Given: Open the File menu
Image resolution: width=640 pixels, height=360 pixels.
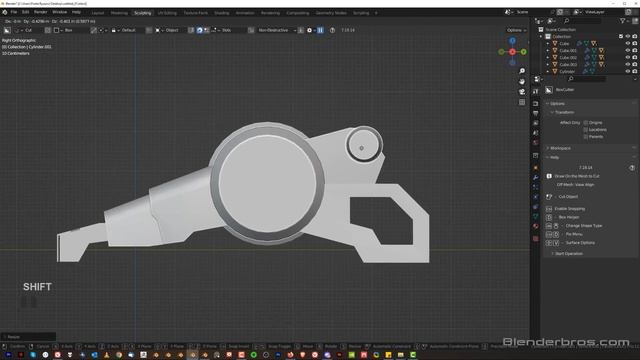Looking at the screenshot, I should [x=14, y=12].
